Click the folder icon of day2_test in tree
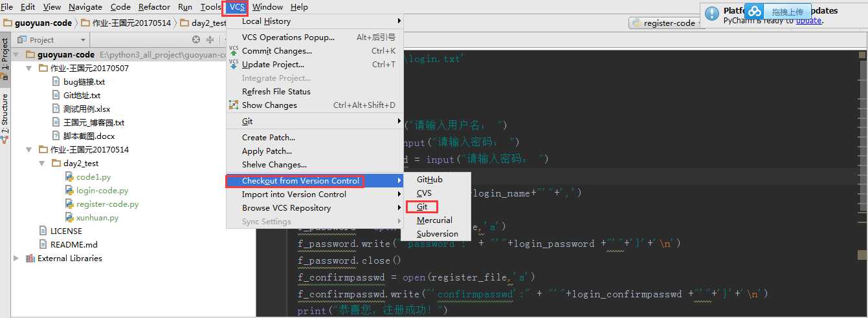868x318 pixels. pyautogui.click(x=56, y=163)
